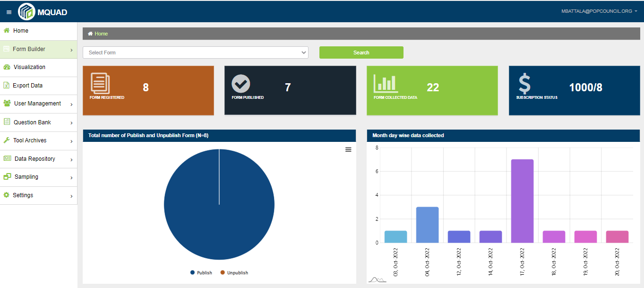Click the User Management people icon
The height and width of the screenshot is (288, 644).
[x=7, y=104]
